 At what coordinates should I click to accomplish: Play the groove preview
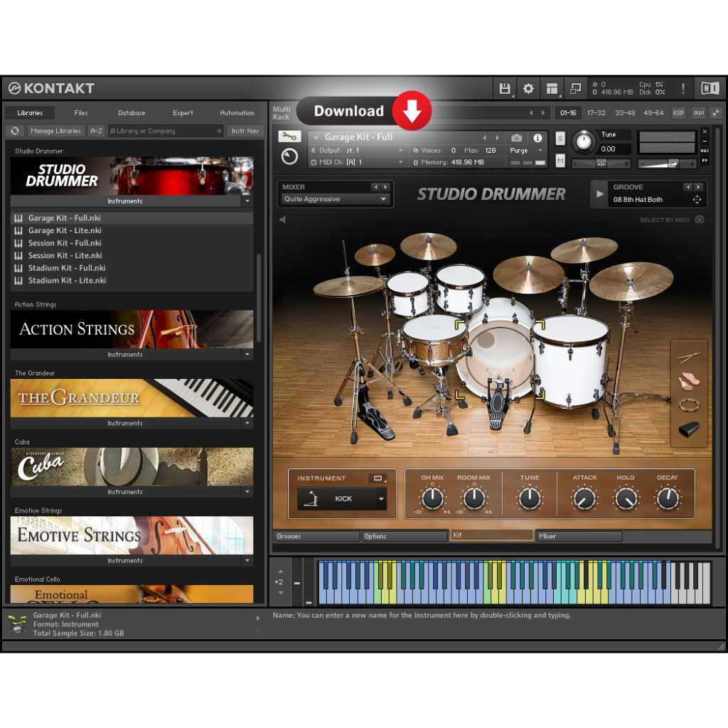pyautogui.click(x=600, y=194)
